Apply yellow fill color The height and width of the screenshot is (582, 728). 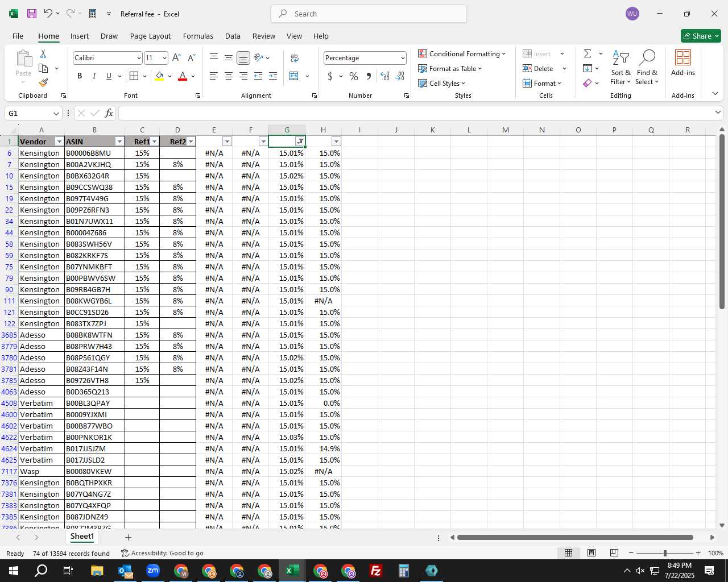pos(159,76)
